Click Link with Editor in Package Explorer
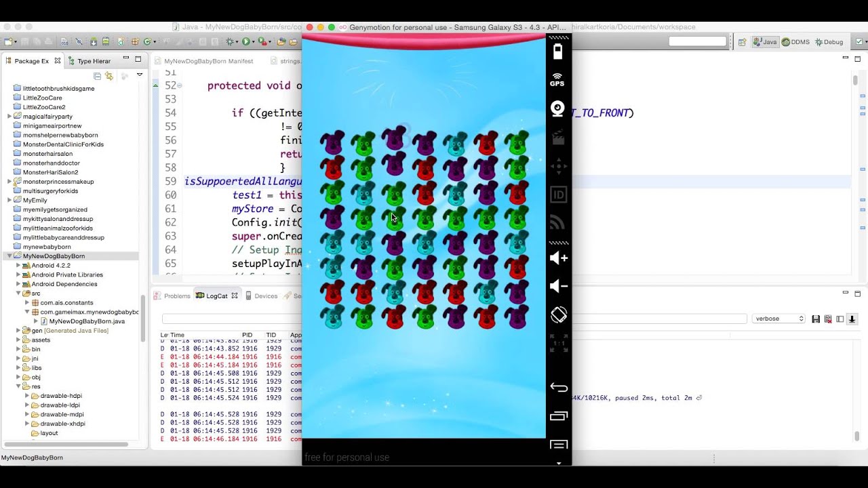 [109, 76]
